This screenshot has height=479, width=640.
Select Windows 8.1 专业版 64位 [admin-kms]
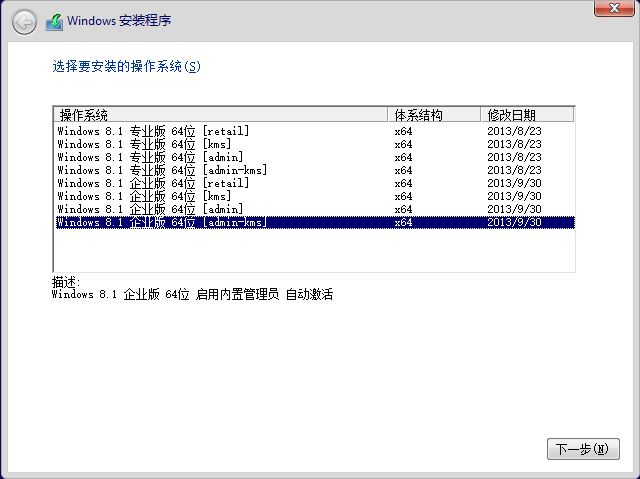[x=314, y=170]
